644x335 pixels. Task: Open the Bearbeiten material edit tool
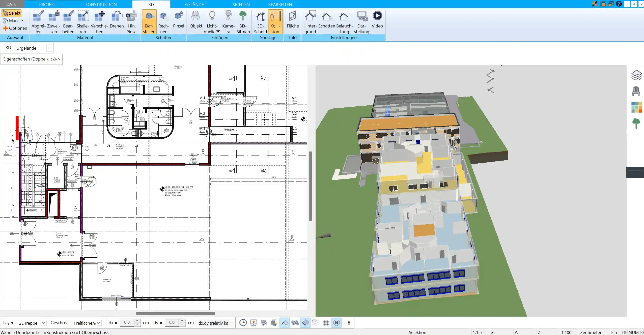click(x=68, y=22)
